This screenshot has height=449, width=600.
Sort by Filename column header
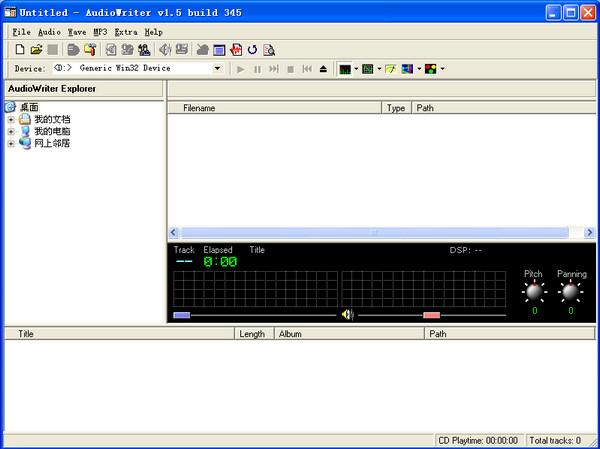click(275, 108)
